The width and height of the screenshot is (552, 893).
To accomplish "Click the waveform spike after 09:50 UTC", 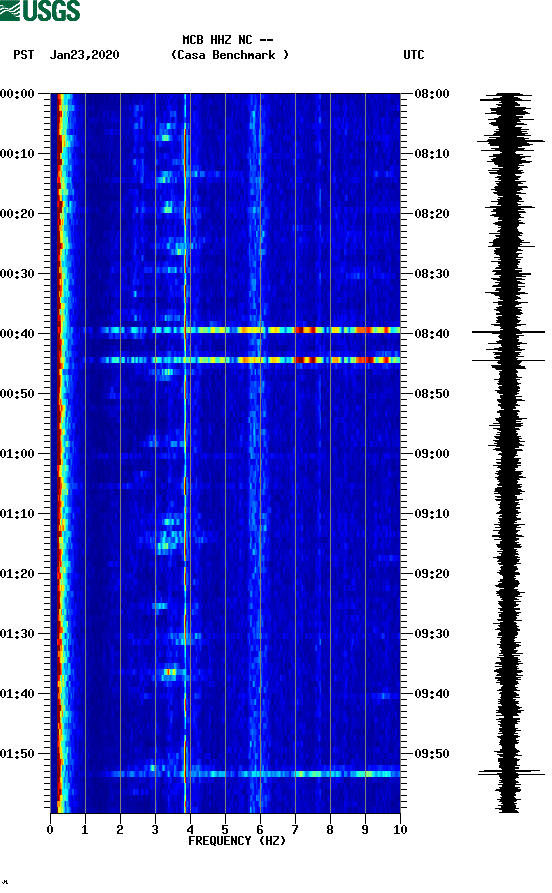I will 511,773.
